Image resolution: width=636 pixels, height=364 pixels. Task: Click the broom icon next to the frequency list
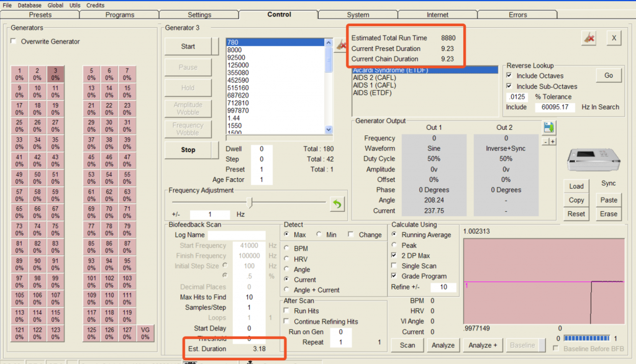tap(340, 45)
